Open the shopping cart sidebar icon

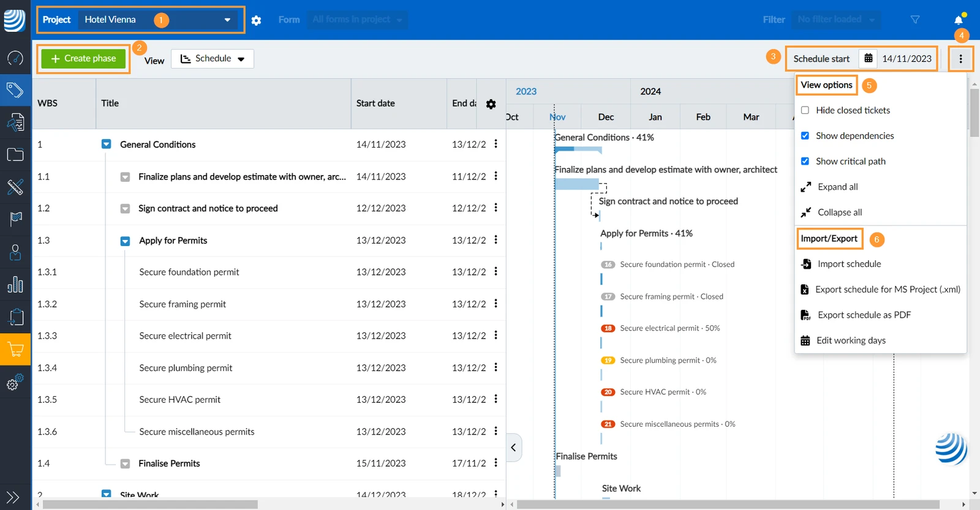(15, 350)
